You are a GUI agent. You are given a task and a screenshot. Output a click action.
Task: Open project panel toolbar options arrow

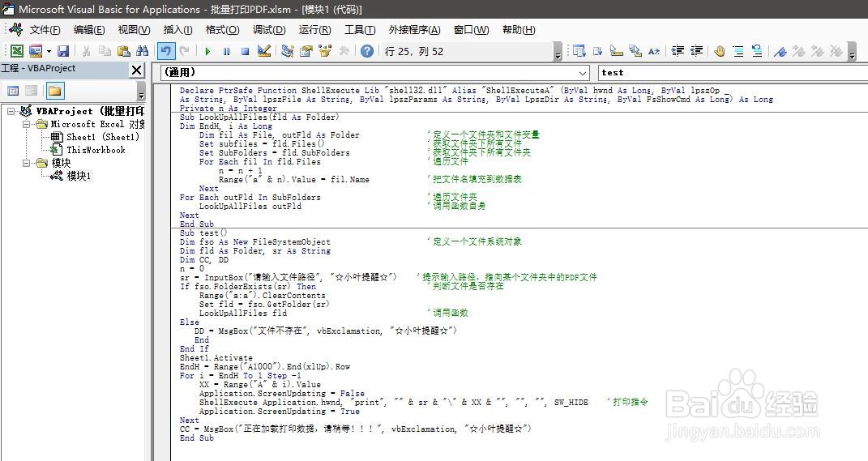coord(141,91)
